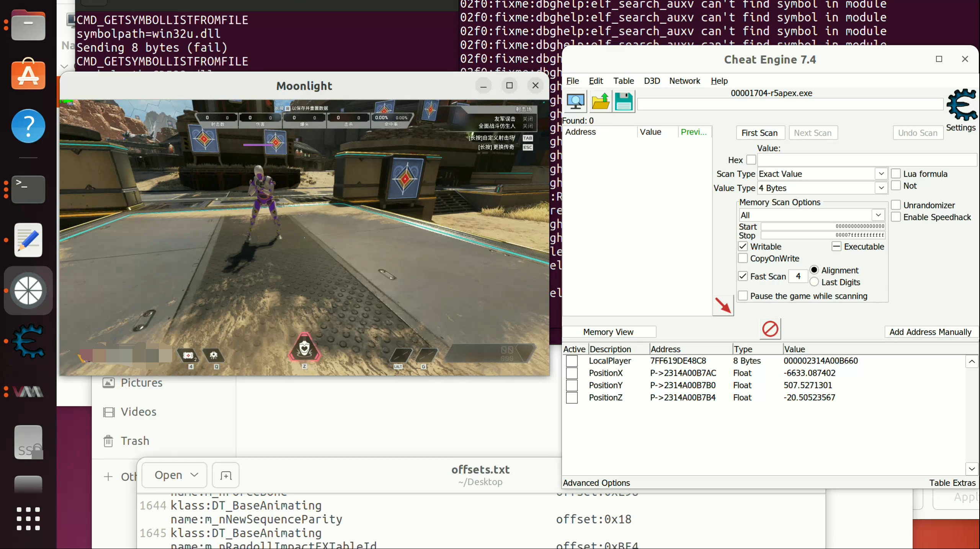Open Terminal from the Ubuntu dock
Image resolution: width=980 pixels, height=549 pixels.
tap(28, 189)
